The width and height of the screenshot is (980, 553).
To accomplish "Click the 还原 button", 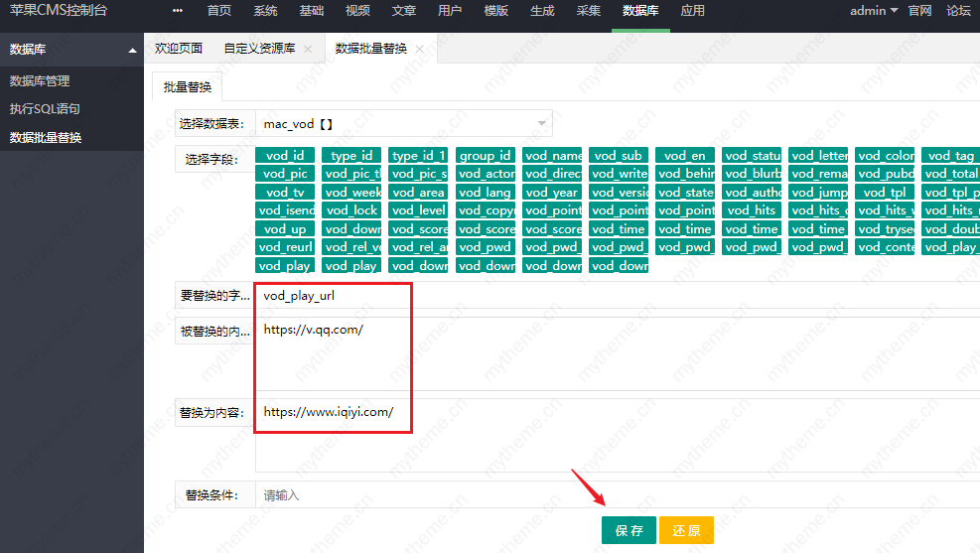I will point(686,530).
